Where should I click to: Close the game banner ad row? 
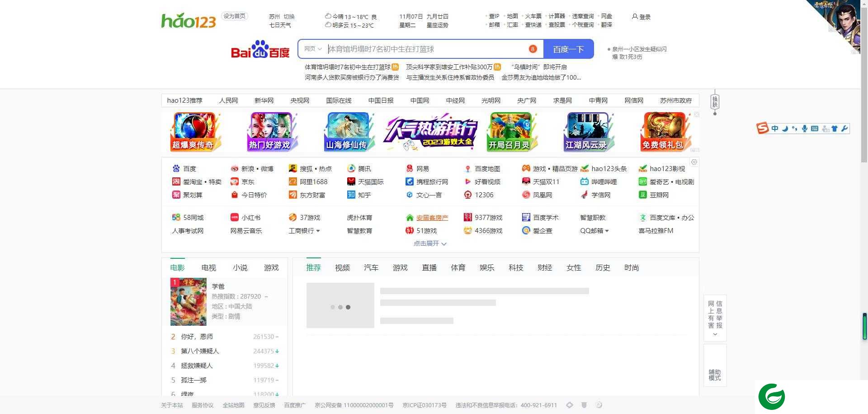[x=696, y=114]
